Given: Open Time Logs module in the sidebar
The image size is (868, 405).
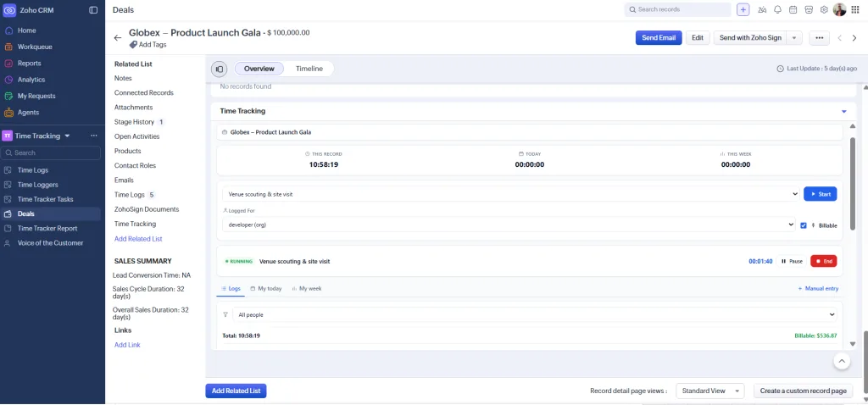Looking at the screenshot, I should (33, 169).
